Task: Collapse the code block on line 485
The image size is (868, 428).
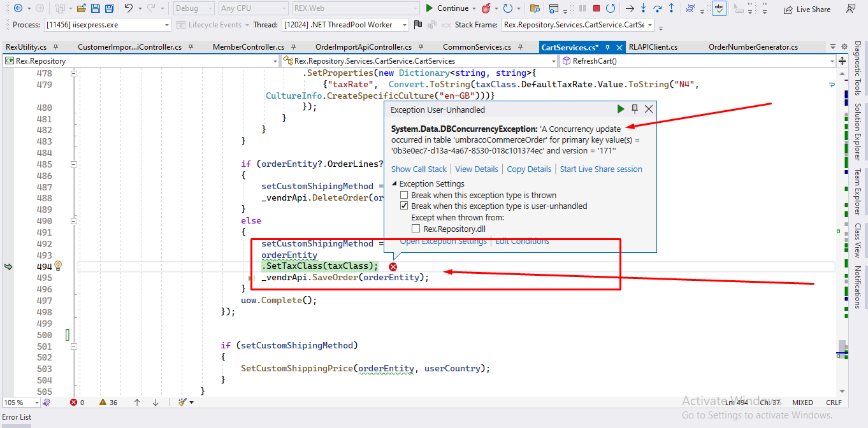Action: (73, 164)
